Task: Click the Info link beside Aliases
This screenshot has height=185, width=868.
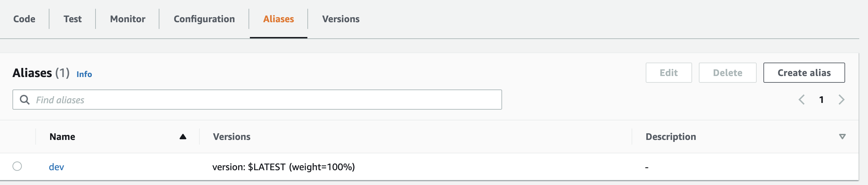Action: point(84,74)
